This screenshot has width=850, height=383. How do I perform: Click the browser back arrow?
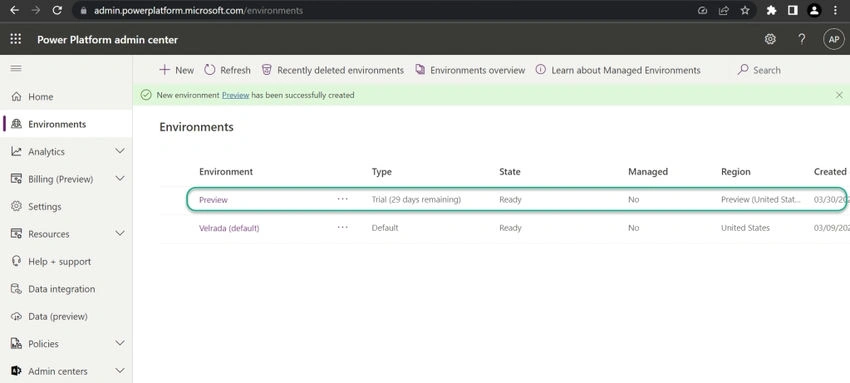point(15,10)
